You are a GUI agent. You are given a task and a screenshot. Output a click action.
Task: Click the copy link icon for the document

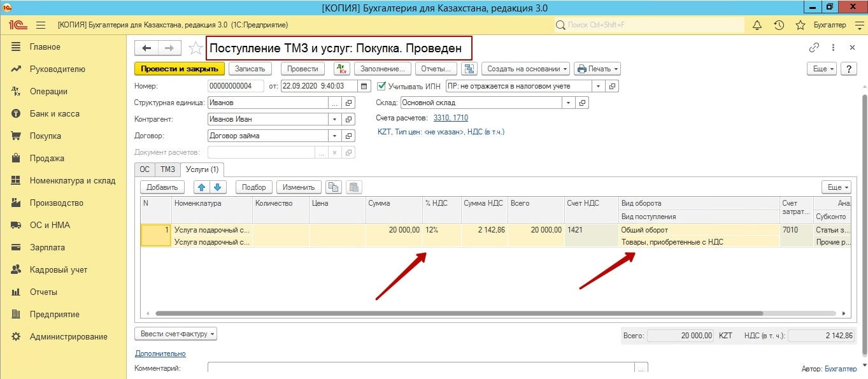[814, 48]
